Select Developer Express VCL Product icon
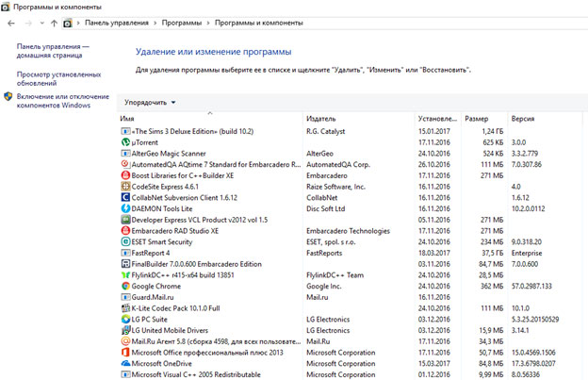Screen dimensions: 588x380 coord(125,220)
